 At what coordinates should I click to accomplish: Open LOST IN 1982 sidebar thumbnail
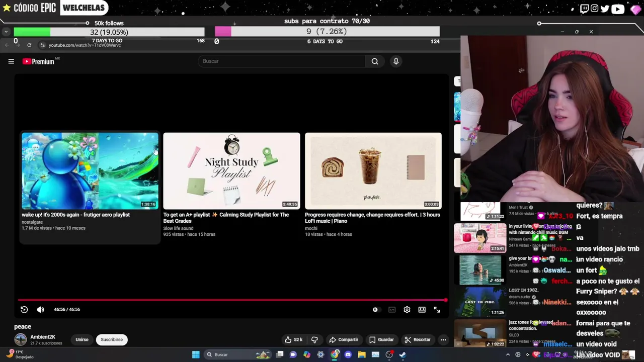[480, 302]
